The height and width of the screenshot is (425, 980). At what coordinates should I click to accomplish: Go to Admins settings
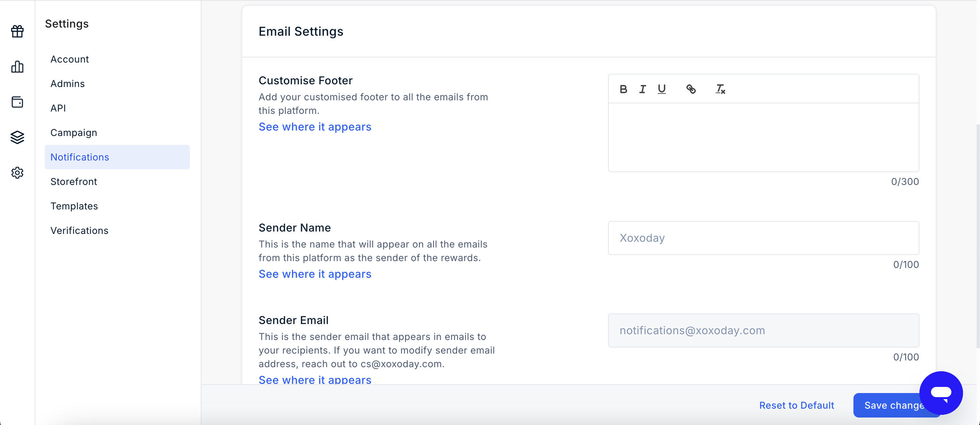68,84
